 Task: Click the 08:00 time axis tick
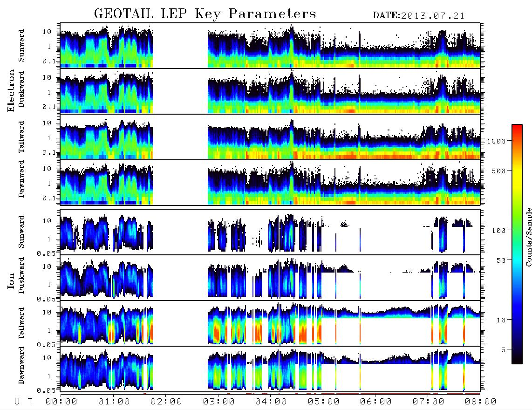click(x=481, y=402)
